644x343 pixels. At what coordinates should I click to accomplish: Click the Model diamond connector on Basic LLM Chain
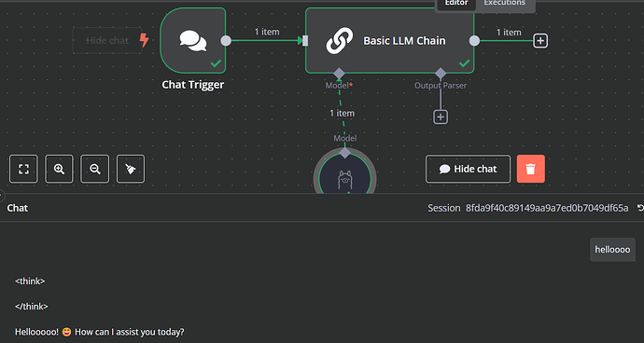339,74
